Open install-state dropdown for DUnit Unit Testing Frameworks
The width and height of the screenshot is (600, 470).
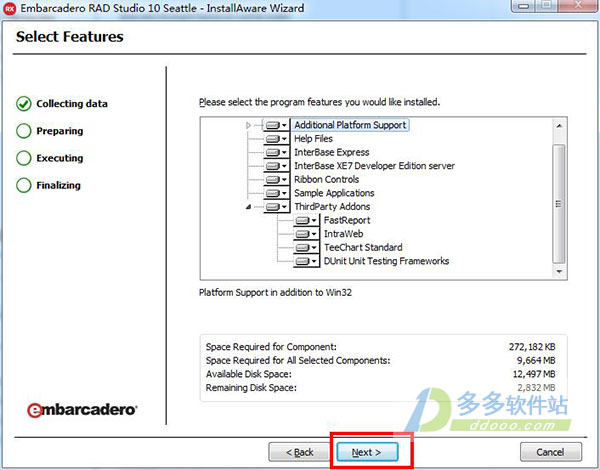306,261
